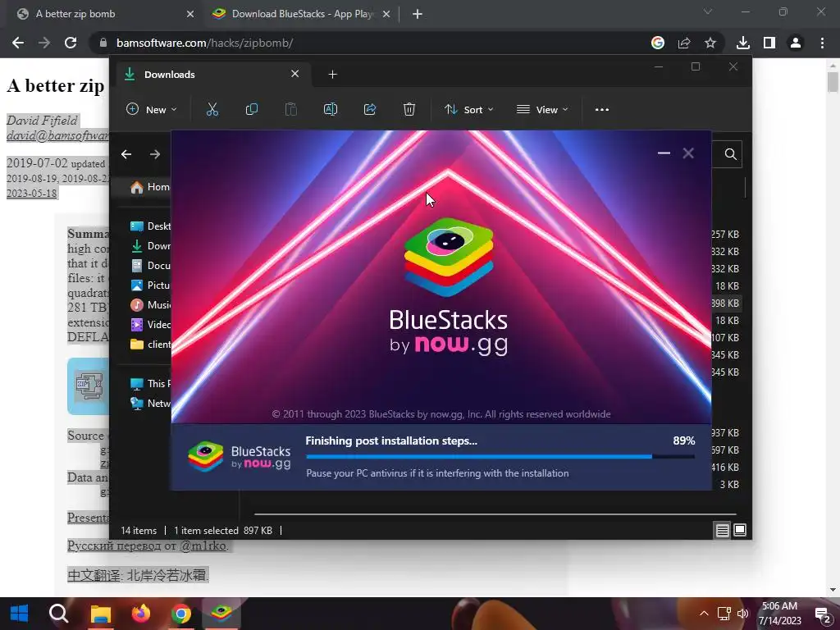This screenshot has height=630, width=840.
Task: Open the client folder in Explorer sidebar
Action: click(151, 345)
